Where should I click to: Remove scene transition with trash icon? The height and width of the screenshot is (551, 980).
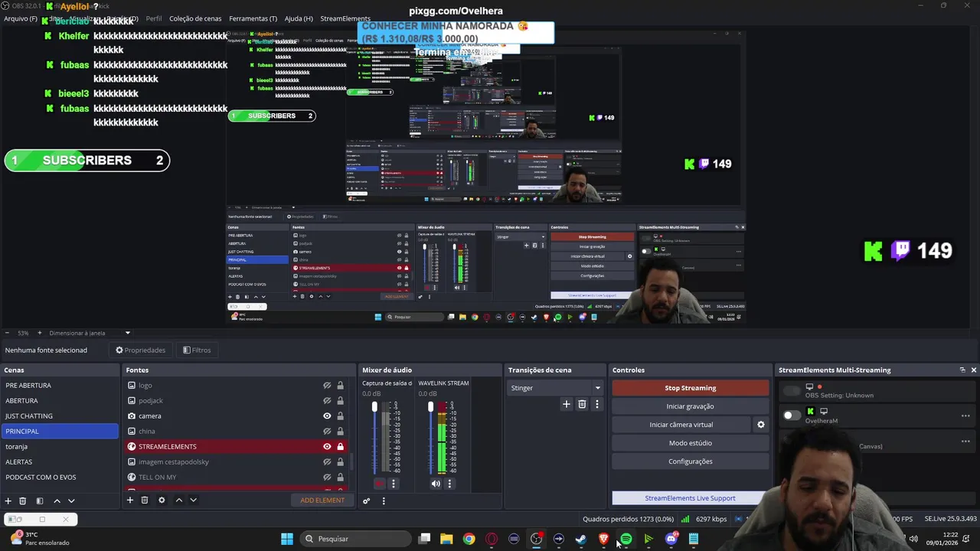582,404
